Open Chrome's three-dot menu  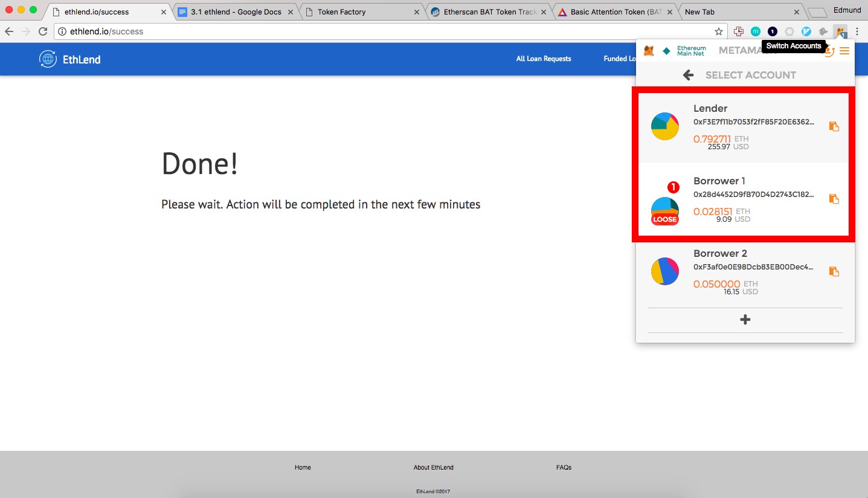(x=857, y=31)
